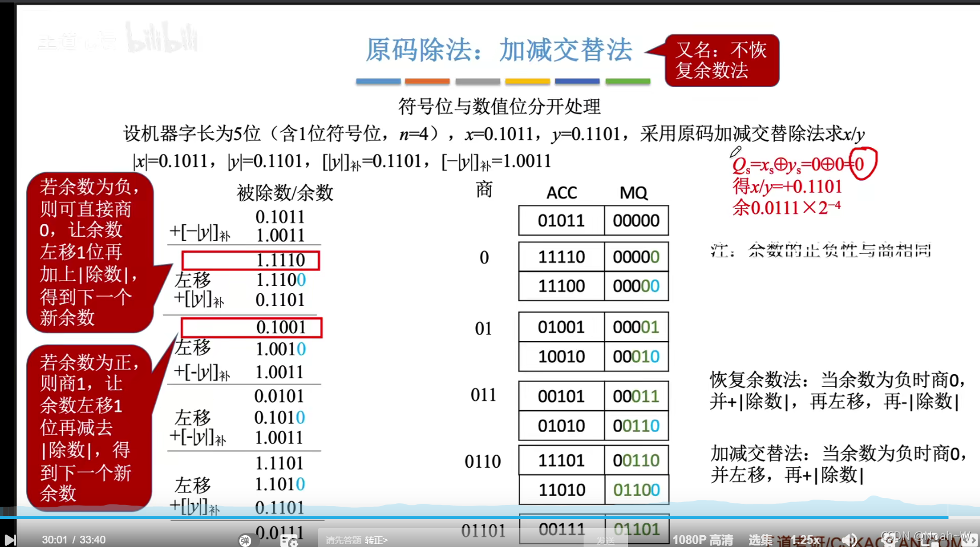Click the ACC cell 10010
The height and width of the screenshot is (547, 980).
[x=561, y=356]
